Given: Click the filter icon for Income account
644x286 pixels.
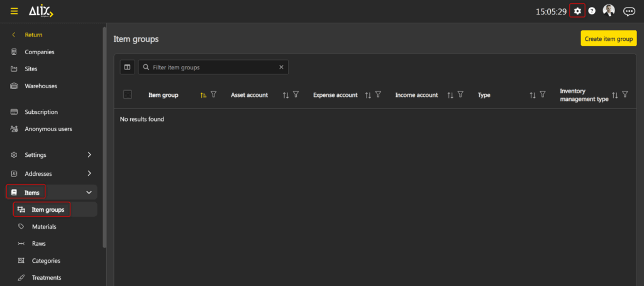Looking at the screenshot, I should 460,94.
